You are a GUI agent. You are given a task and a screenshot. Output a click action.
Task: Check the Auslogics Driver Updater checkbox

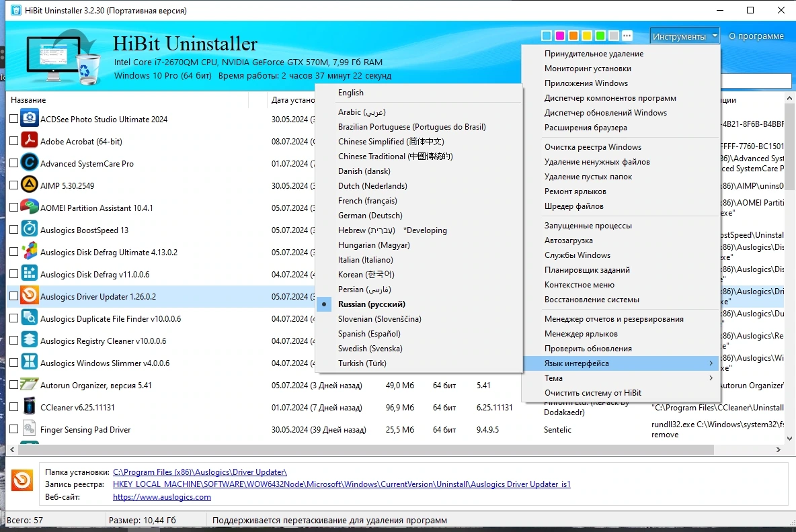click(x=14, y=296)
